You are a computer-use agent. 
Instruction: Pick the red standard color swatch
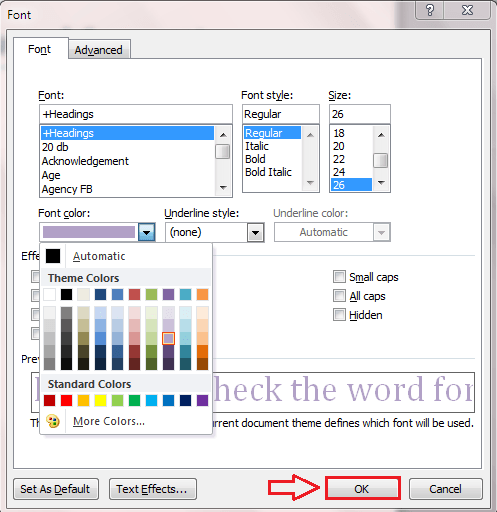coord(66,400)
